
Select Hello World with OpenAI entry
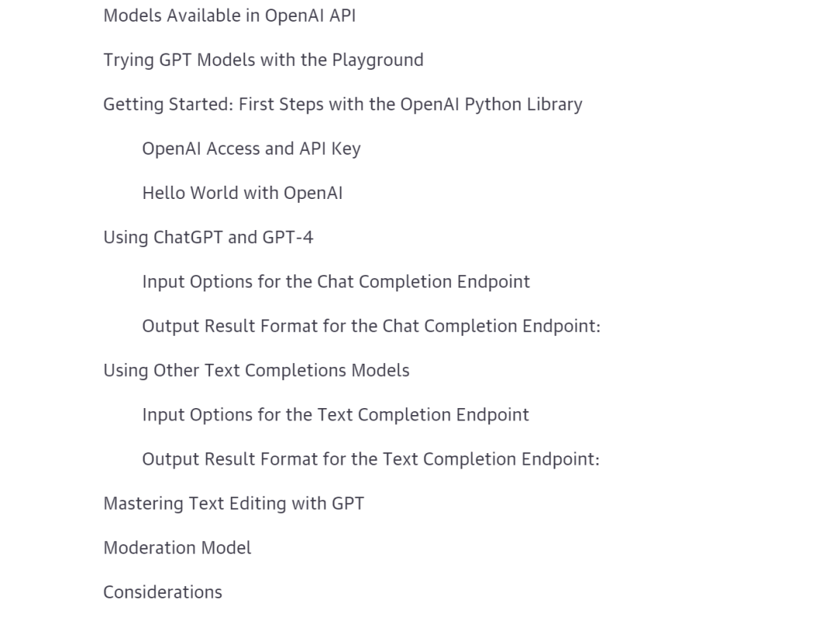tap(242, 194)
